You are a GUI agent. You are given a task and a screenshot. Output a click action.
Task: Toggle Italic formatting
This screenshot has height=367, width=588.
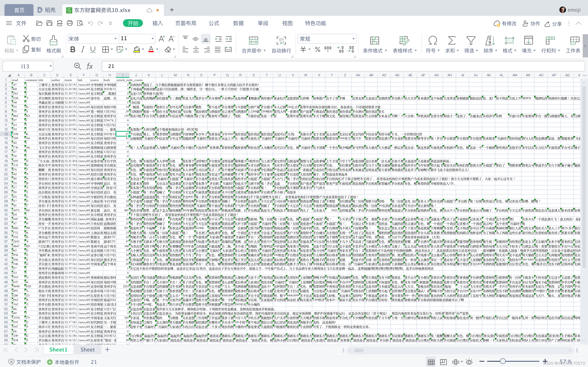point(83,50)
